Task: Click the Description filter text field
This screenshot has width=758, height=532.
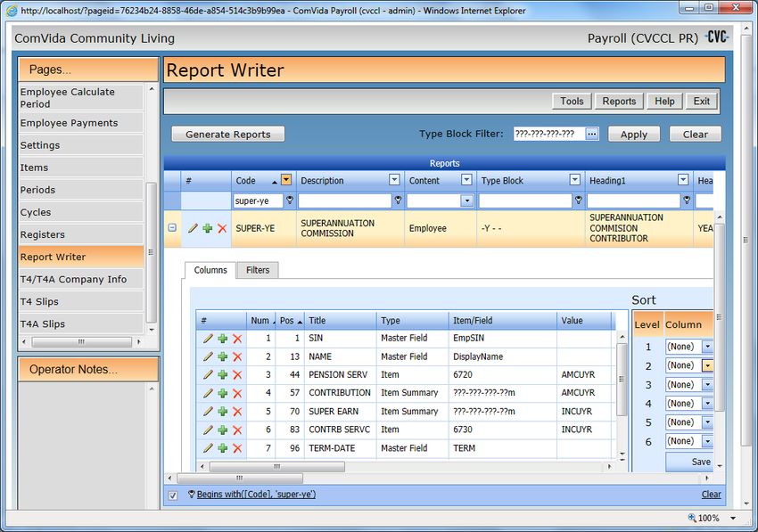Action: pos(344,201)
